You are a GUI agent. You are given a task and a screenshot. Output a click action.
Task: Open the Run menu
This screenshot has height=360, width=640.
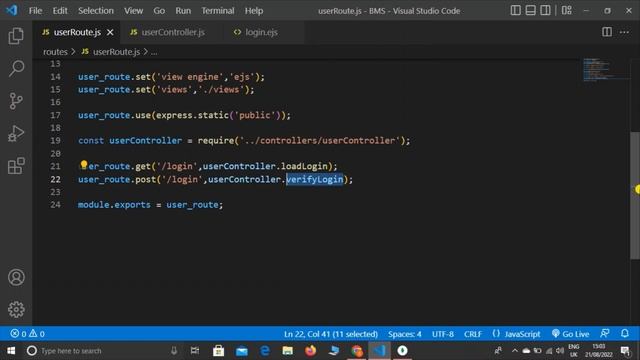tap(183, 11)
